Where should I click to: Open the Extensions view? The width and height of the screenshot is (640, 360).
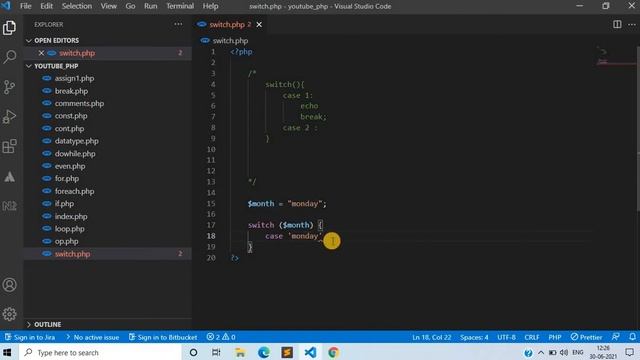(9, 146)
